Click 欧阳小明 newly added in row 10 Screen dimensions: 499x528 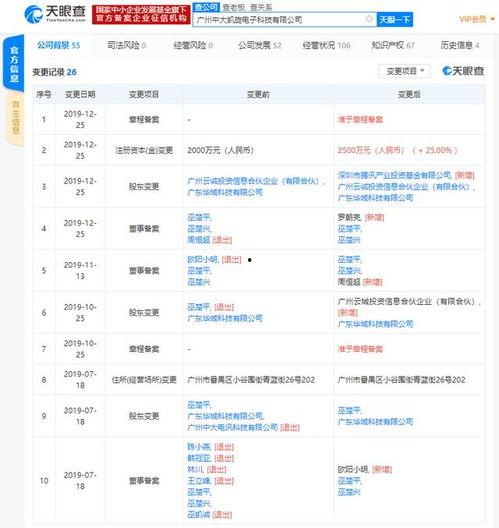tap(353, 469)
